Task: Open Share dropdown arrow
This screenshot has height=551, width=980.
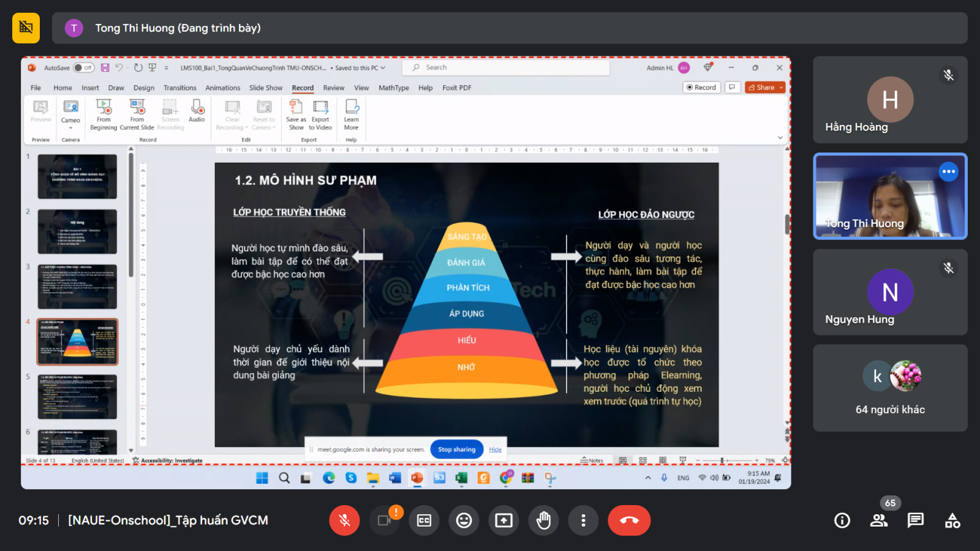Action: [x=782, y=88]
